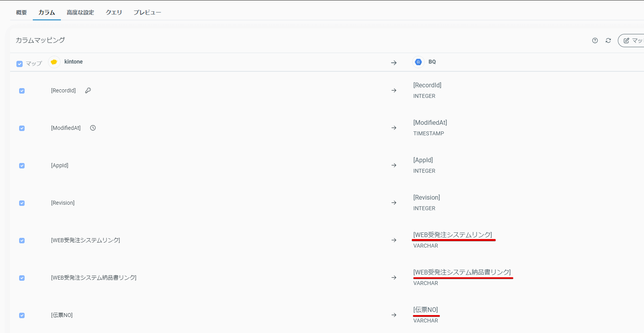Screen dimensions: 644x333
Task: Toggle the マップ select-all checkbox
Action: click(x=20, y=64)
